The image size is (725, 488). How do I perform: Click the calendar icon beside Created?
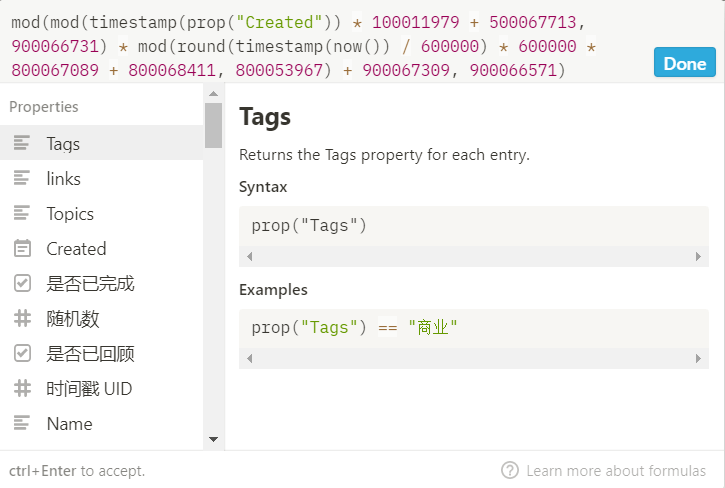coord(22,249)
